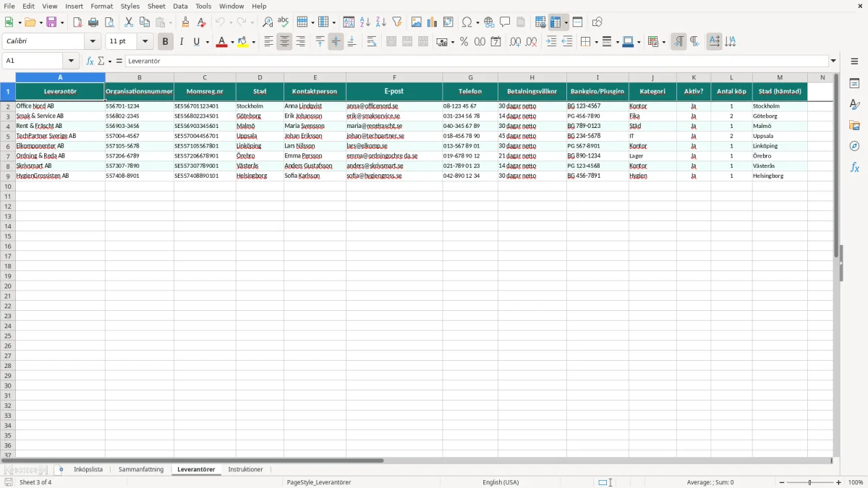Click the Cut scissors icon
Screen dimensions: 868x488
coord(129,22)
